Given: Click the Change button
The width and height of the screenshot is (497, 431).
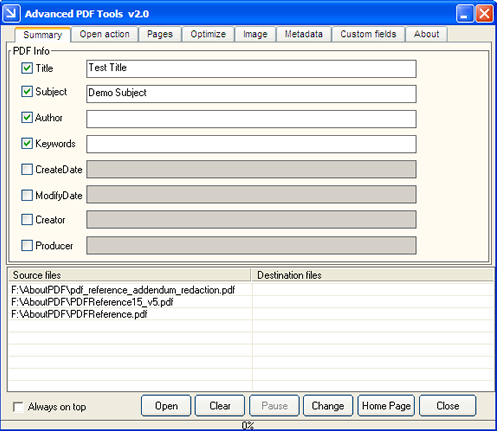Looking at the screenshot, I should point(328,406).
